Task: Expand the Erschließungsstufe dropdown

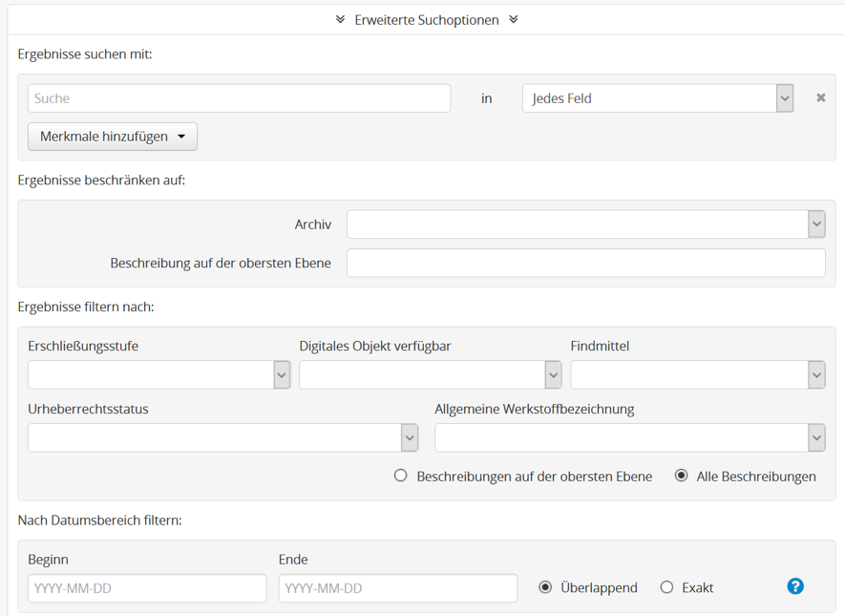Action: [x=158, y=375]
